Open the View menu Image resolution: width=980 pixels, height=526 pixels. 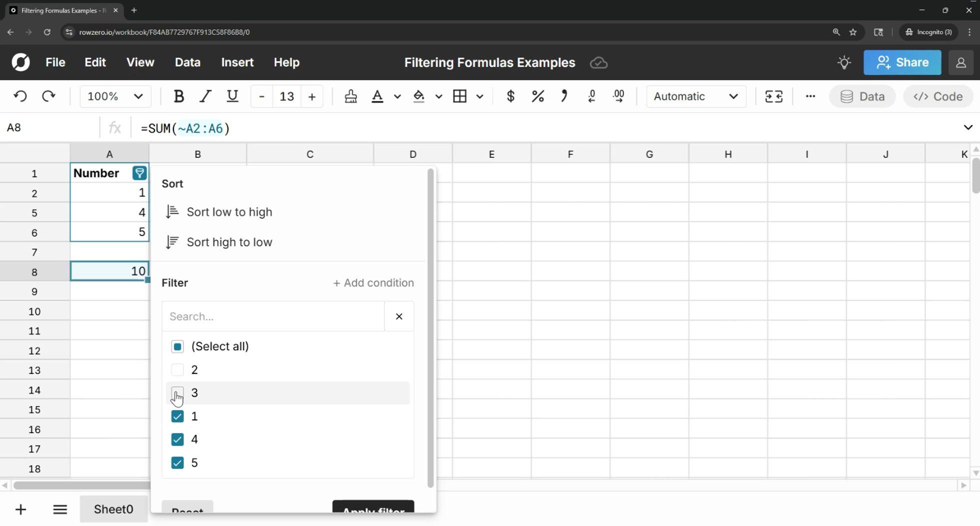[x=140, y=62]
